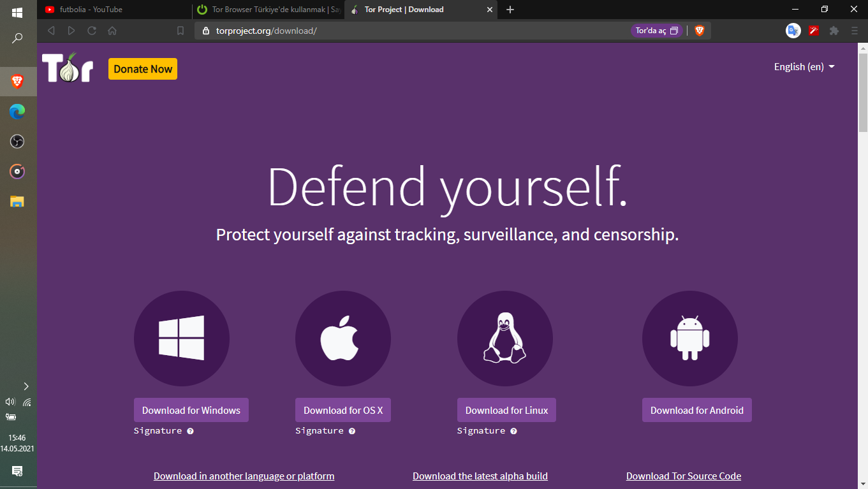
Task: Open the Signature link under Linux download
Action: 482,431
